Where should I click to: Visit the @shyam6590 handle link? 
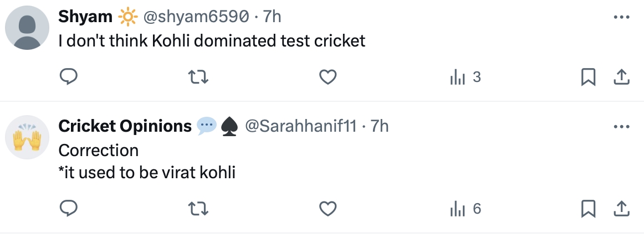point(196,17)
